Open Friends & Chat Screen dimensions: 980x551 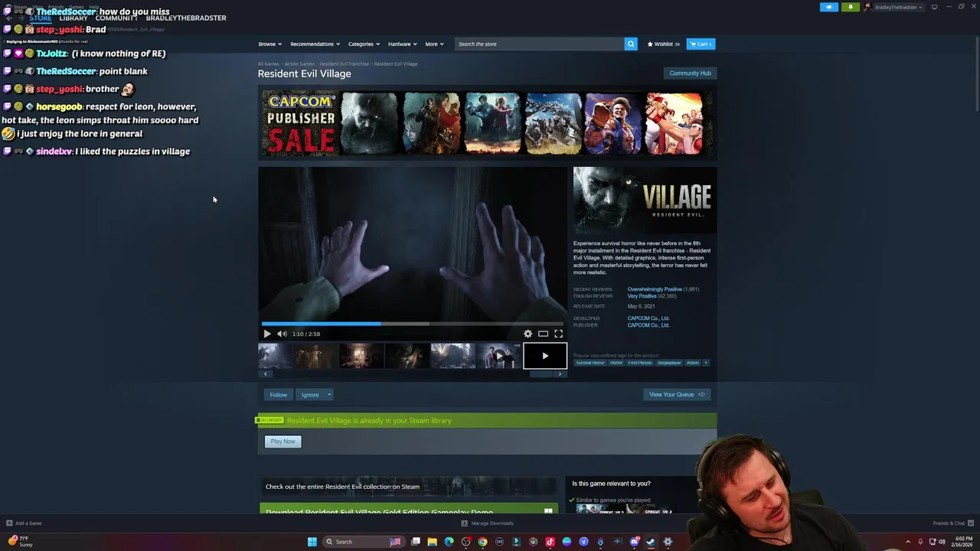pyautogui.click(x=952, y=523)
